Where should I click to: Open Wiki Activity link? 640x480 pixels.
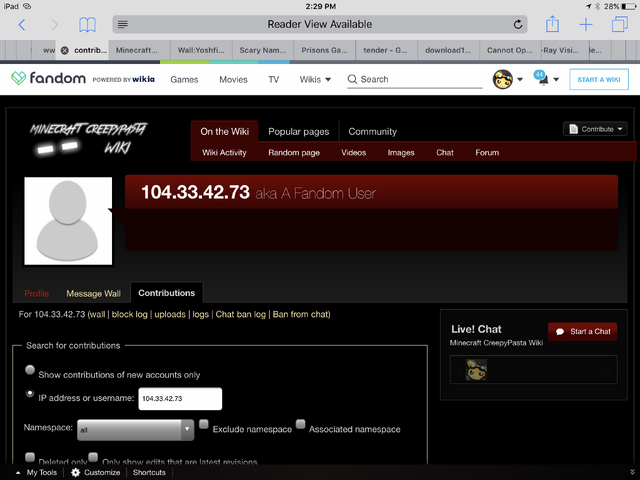224,153
